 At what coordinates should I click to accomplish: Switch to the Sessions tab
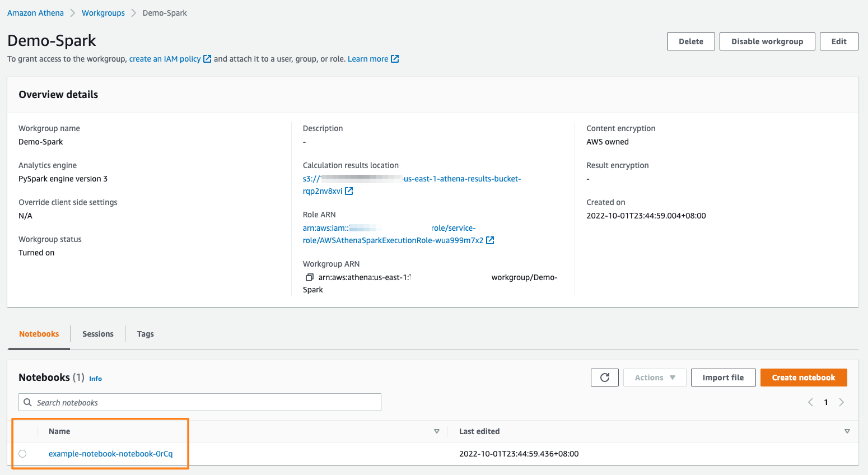tap(97, 333)
